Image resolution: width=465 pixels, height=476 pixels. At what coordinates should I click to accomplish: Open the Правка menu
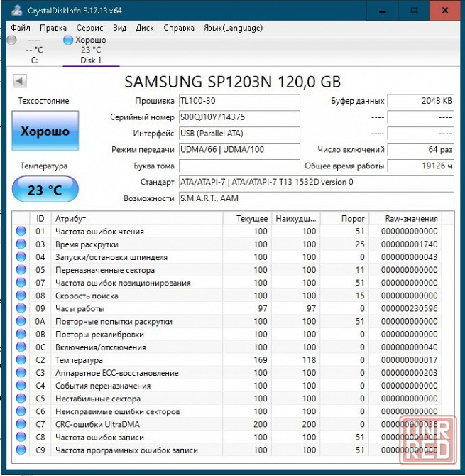53,28
